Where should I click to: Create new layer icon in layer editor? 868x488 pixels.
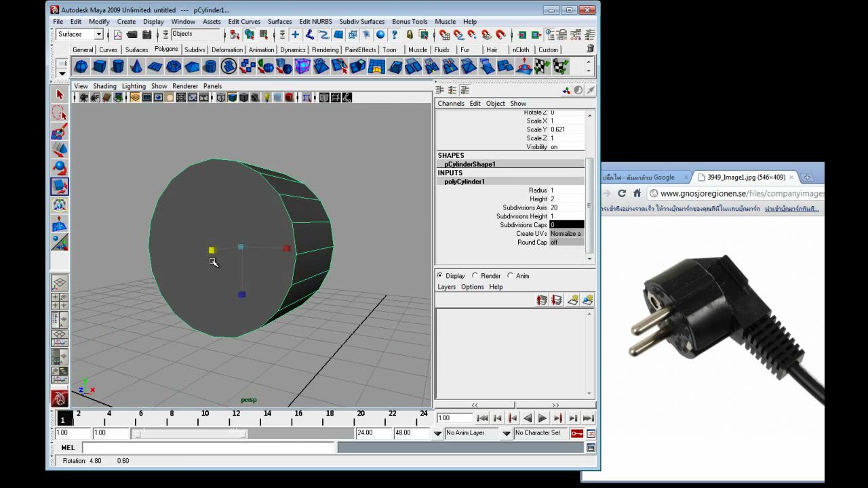click(x=573, y=300)
